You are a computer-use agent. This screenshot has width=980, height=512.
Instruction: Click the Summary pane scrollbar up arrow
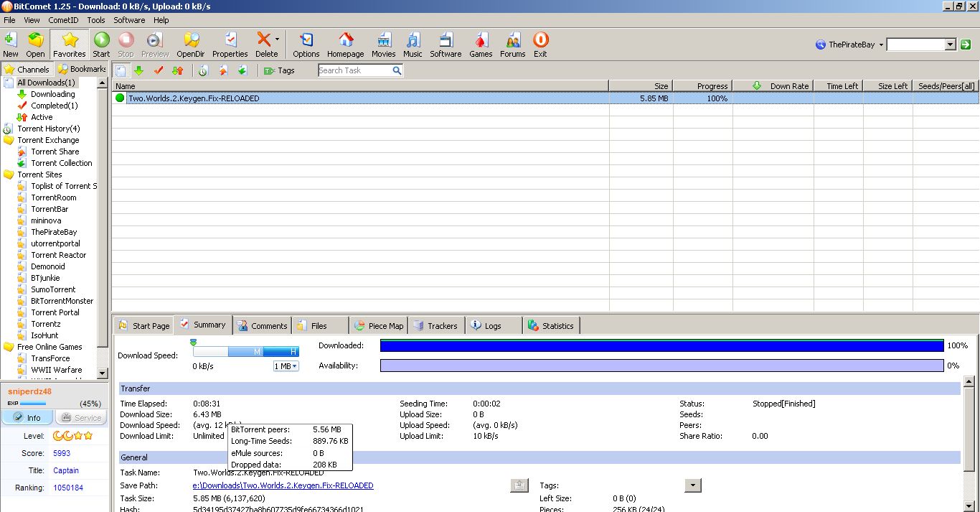pos(969,381)
